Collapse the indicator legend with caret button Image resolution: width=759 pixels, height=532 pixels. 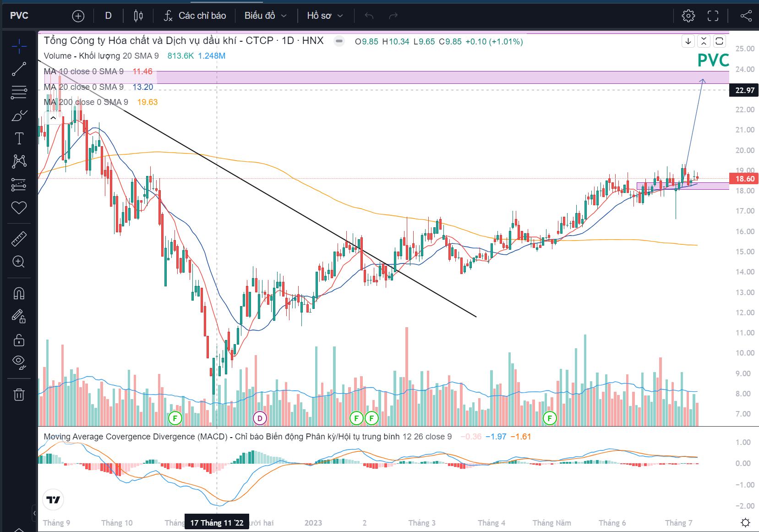point(53,118)
